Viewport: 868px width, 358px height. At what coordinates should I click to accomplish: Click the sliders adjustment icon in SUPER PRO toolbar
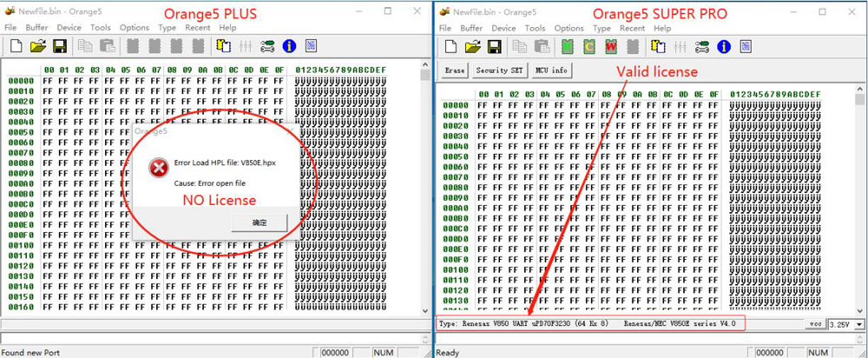(680, 45)
